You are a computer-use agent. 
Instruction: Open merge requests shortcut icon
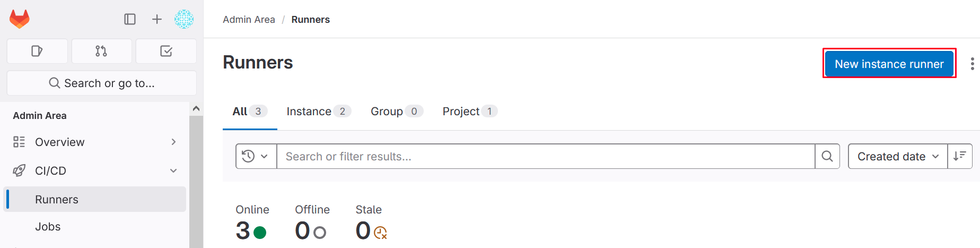[x=101, y=51]
